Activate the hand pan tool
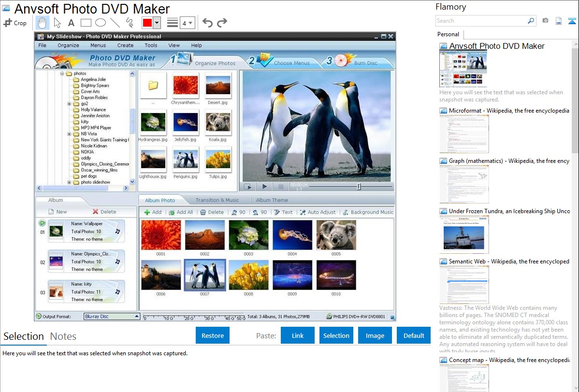 [x=43, y=23]
